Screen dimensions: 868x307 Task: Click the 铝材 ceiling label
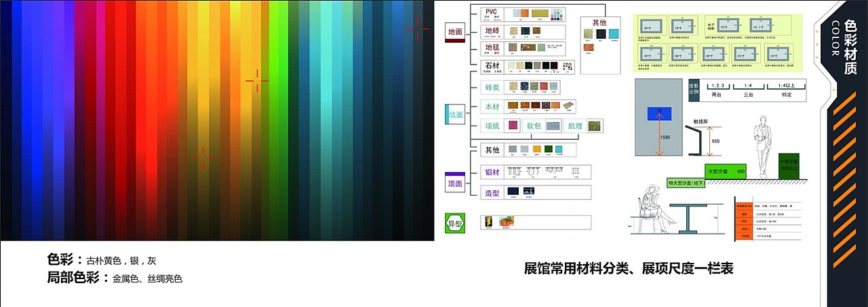click(x=492, y=173)
